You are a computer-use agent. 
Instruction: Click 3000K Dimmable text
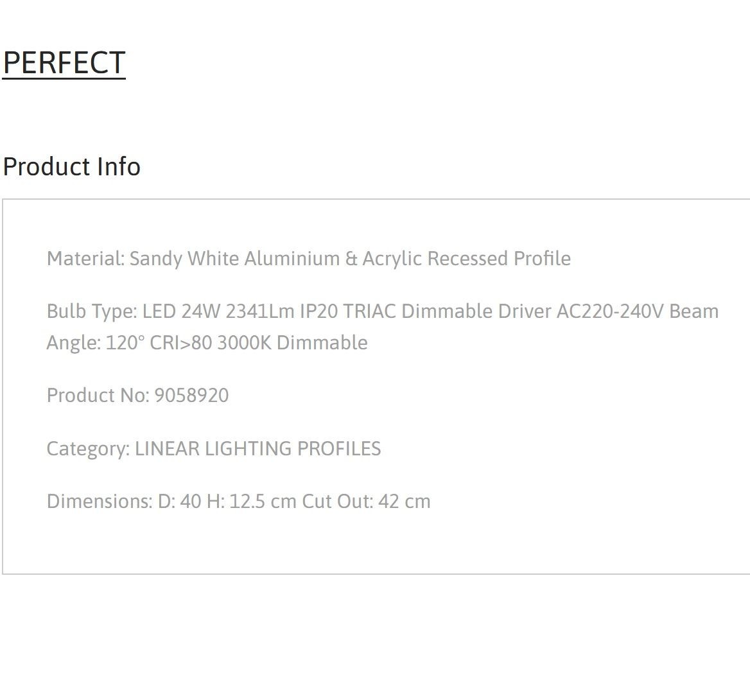292,343
